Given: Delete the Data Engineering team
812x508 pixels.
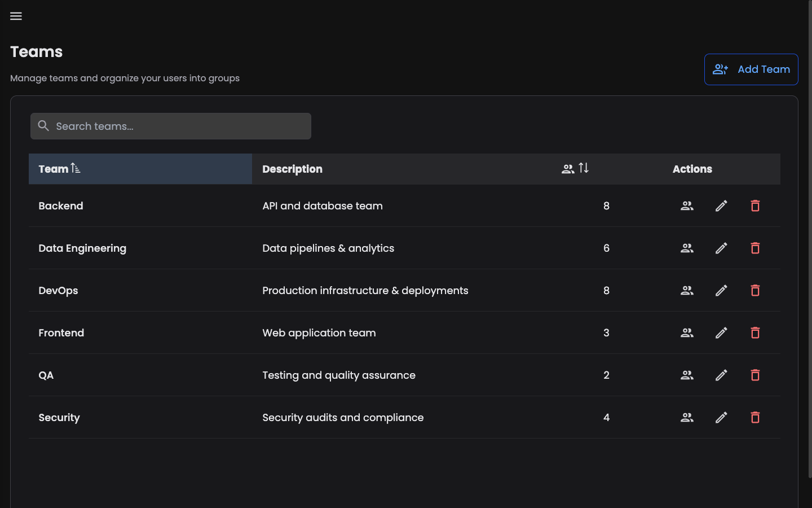Looking at the screenshot, I should [x=755, y=248].
